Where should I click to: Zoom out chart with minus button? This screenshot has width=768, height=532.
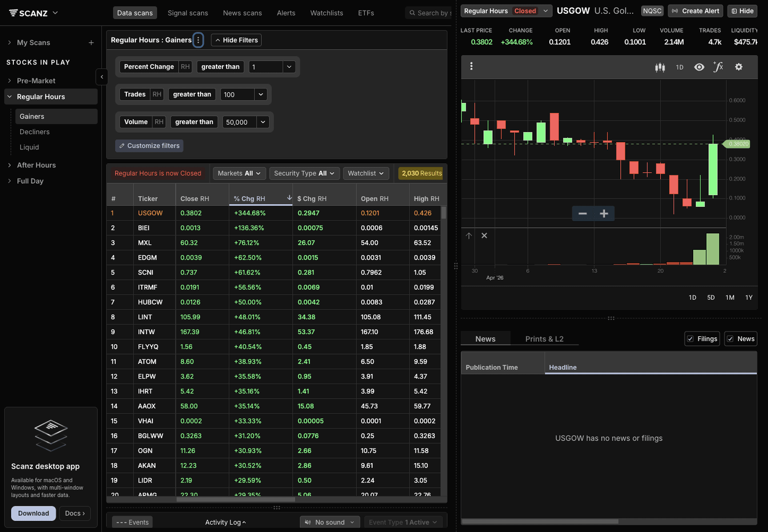coord(582,214)
